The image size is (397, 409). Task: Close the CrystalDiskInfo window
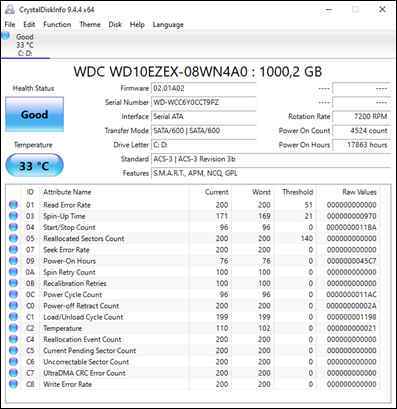382,10
